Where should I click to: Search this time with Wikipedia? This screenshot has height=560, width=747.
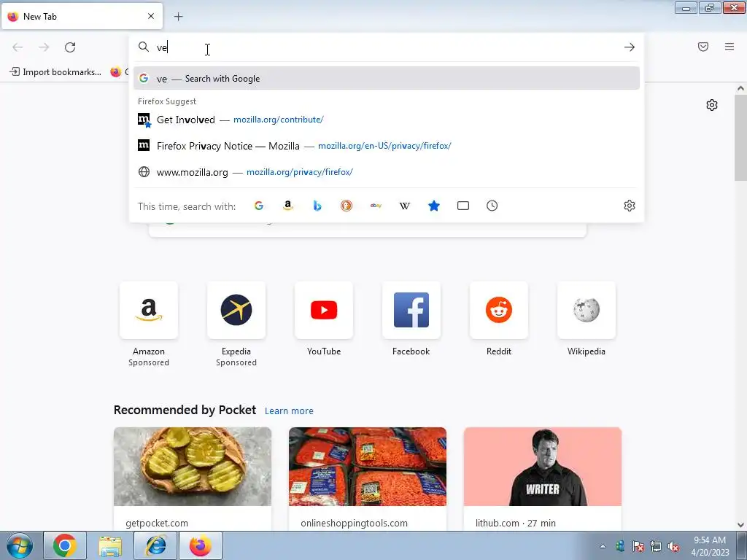pyautogui.click(x=404, y=206)
